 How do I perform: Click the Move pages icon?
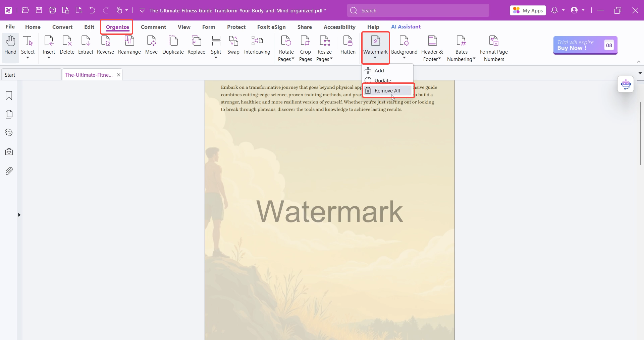(x=152, y=41)
